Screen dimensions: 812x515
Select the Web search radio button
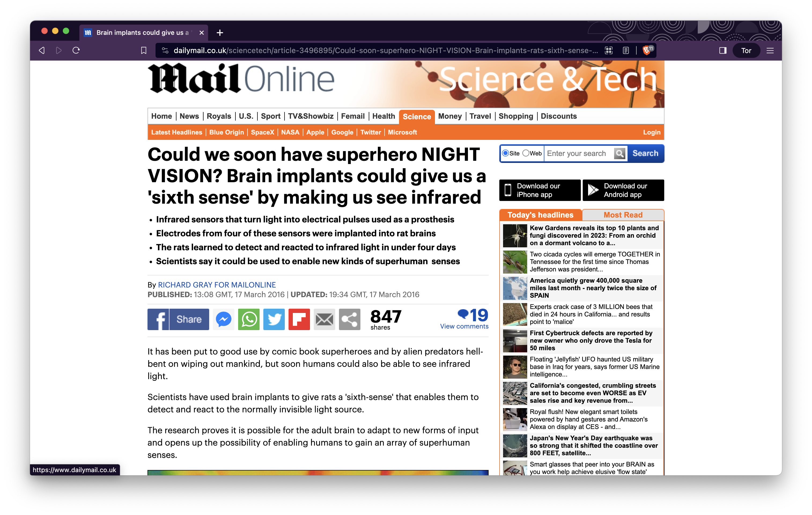[526, 153]
